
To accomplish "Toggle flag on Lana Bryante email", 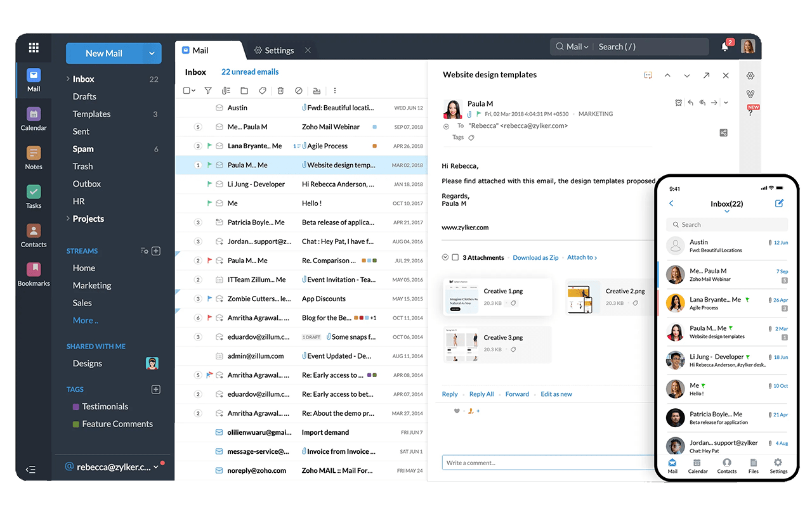I will click(x=209, y=146).
